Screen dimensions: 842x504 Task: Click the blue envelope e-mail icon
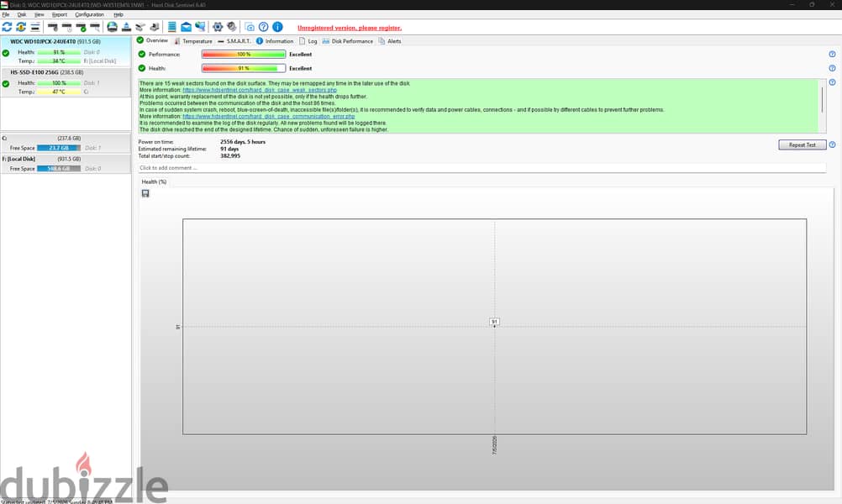click(x=186, y=27)
